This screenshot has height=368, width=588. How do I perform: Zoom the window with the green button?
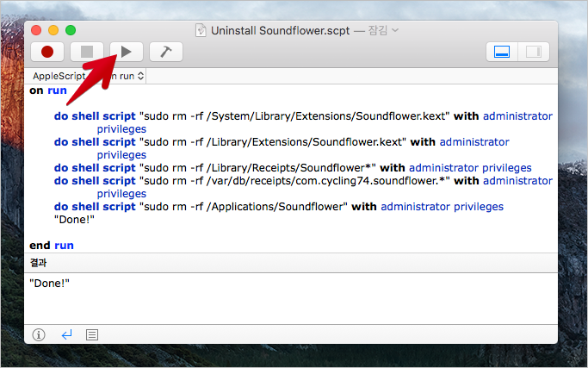(71, 30)
